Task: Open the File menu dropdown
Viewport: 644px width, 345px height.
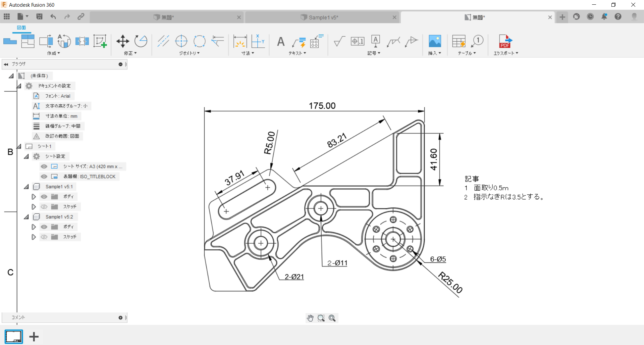Action: pyautogui.click(x=22, y=16)
